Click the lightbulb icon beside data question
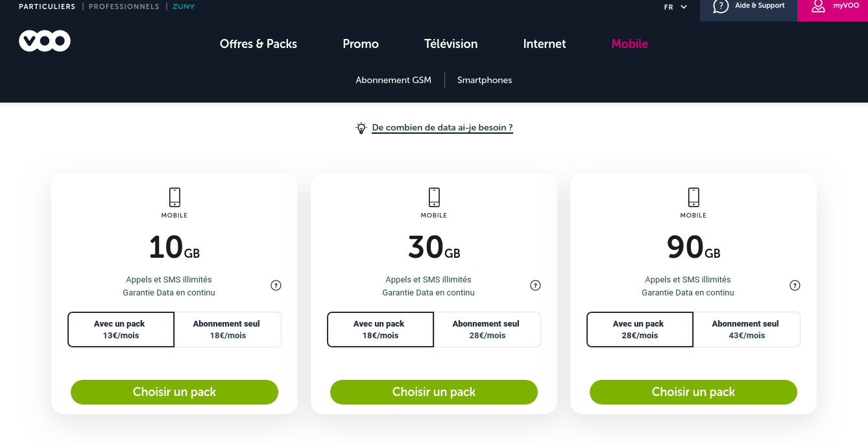Image resolution: width=868 pixels, height=448 pixels. [361, 128]
